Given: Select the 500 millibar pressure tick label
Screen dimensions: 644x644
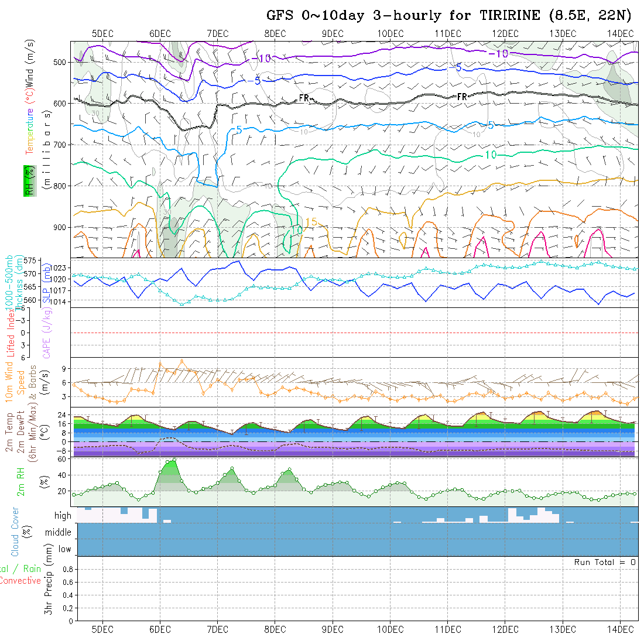Looking at the screenshot, I should (x=60, y=63).
